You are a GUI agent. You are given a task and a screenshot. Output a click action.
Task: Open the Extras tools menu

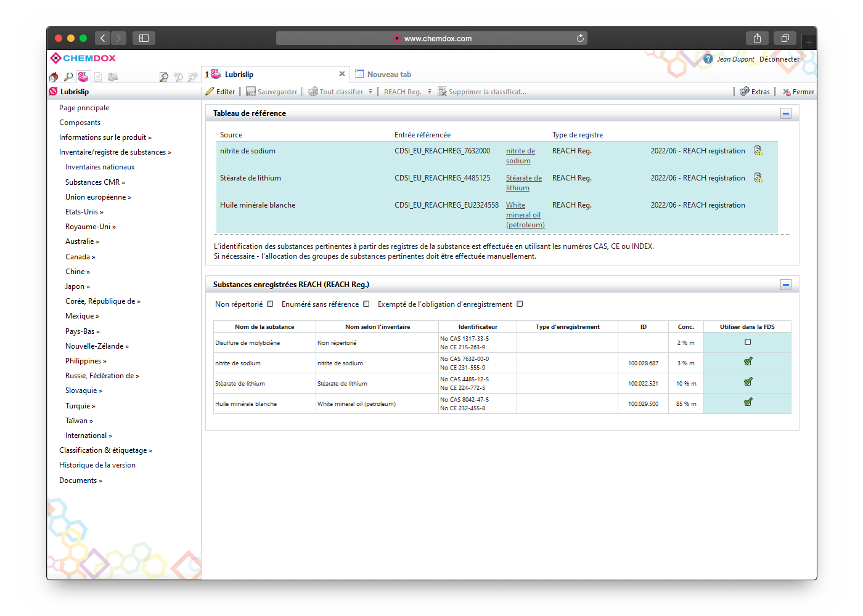click(x=755, y=92)
